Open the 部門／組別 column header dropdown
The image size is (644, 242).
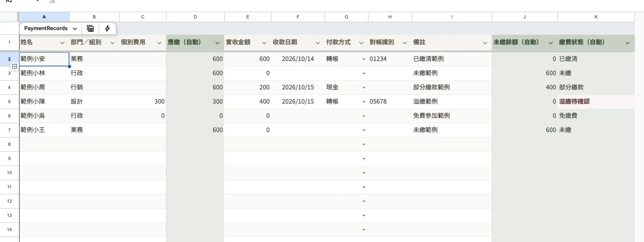pyautogui.click(x=112, y=43)
